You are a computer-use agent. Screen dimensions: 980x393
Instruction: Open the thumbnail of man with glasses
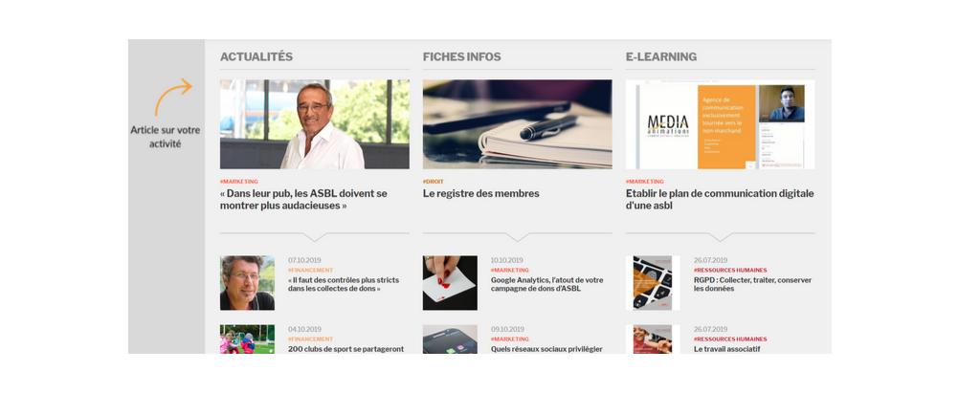[x=247, y=283]
